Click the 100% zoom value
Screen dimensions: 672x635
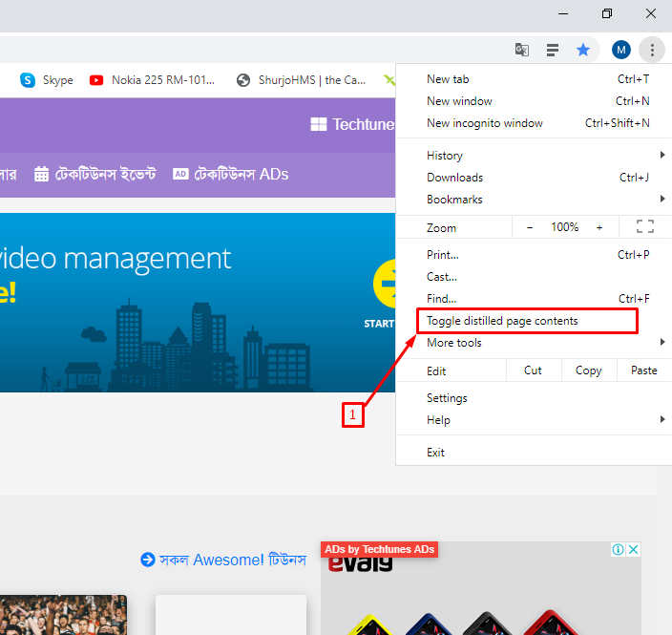pos(564,227)
